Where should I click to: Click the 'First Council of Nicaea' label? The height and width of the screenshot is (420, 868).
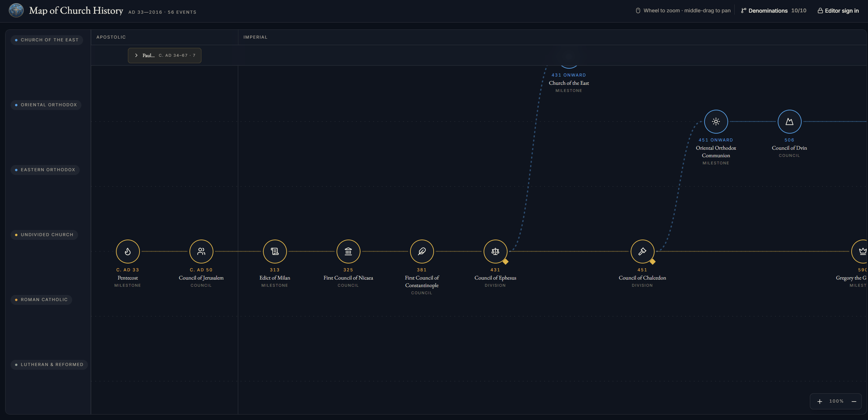348,278
